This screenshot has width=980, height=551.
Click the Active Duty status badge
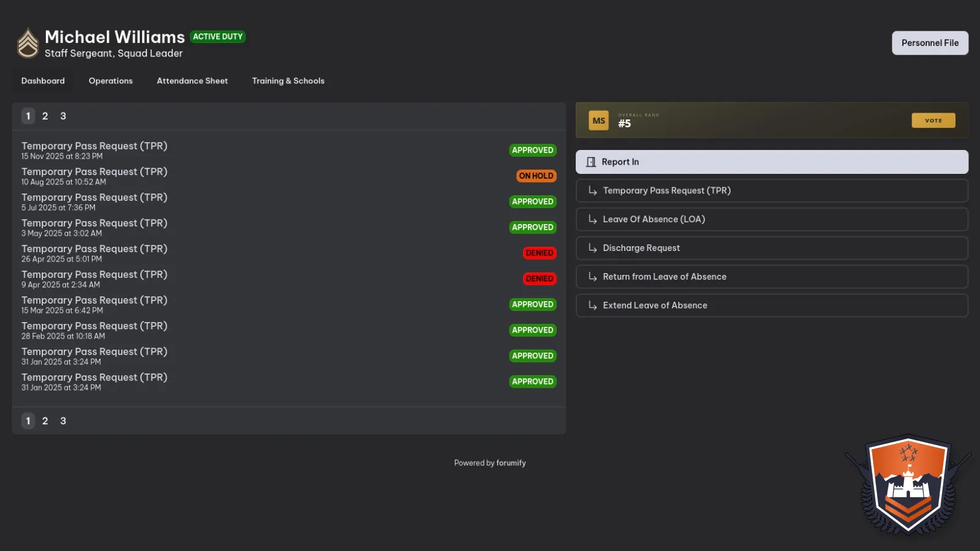[x=217, y=37]
